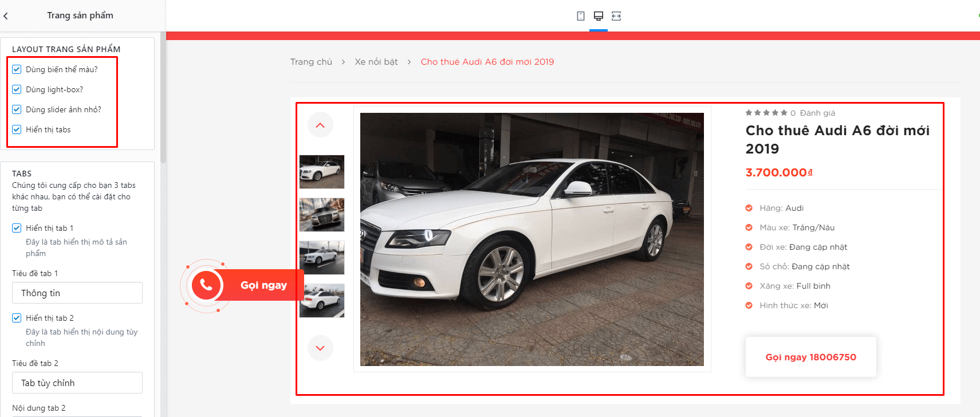This screenshot has width=980, height=417.
Task: Toggle 'Dùng light-box?' checkbox
Action: click(17, 89)
